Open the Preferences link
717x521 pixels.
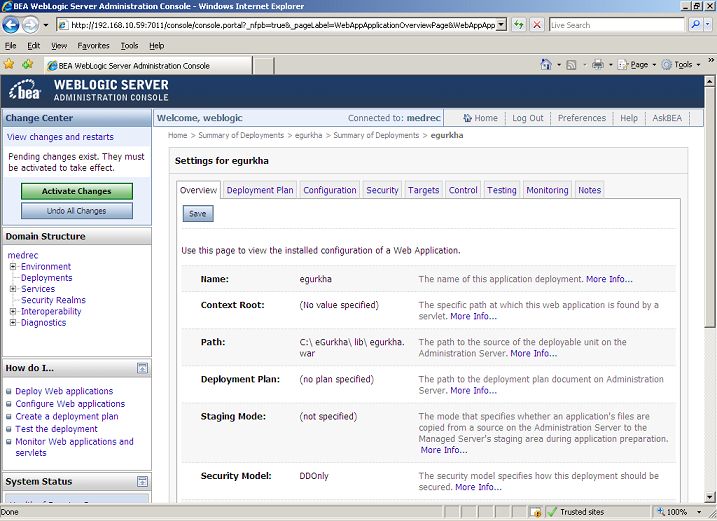(x=582, y=118)
